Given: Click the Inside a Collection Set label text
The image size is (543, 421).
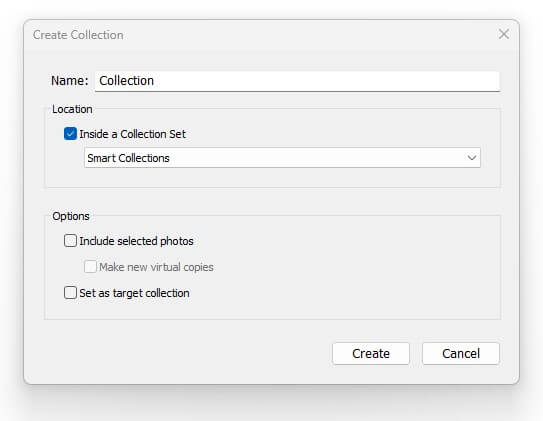Looking at the screenshot, I should click(133, 134).
